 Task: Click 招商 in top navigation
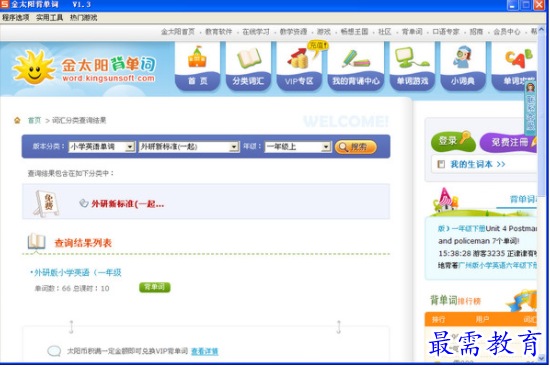click(476, 32)
